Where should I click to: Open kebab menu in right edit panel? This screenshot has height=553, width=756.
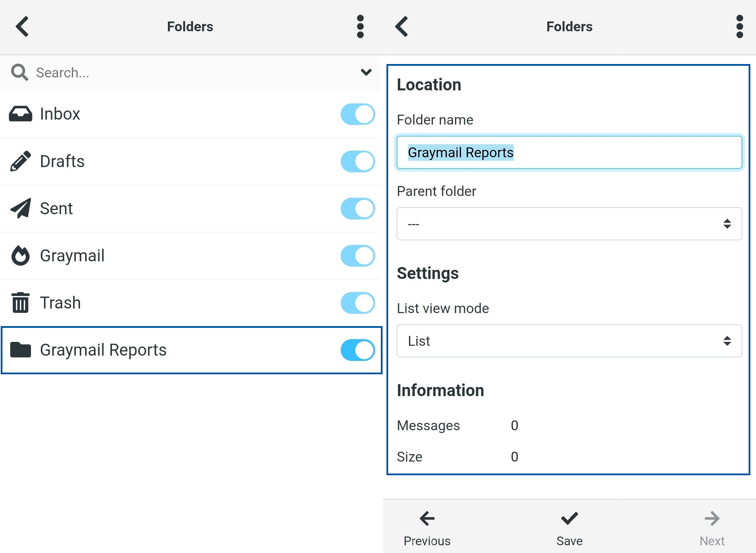[x=739, y=26]
